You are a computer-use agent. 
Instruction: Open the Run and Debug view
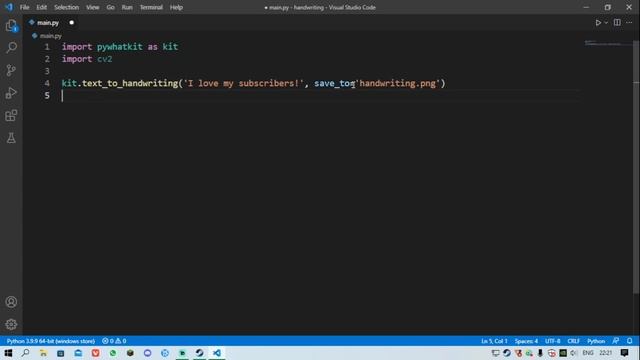(11, 93)
